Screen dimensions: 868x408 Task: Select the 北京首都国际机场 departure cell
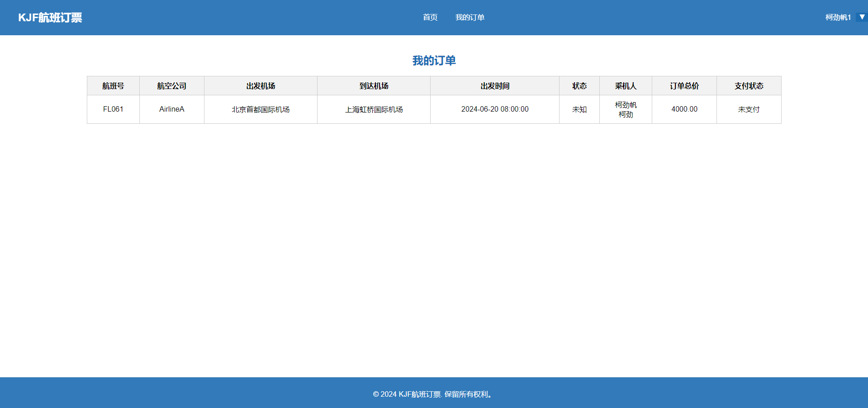[x=261, y=109]
